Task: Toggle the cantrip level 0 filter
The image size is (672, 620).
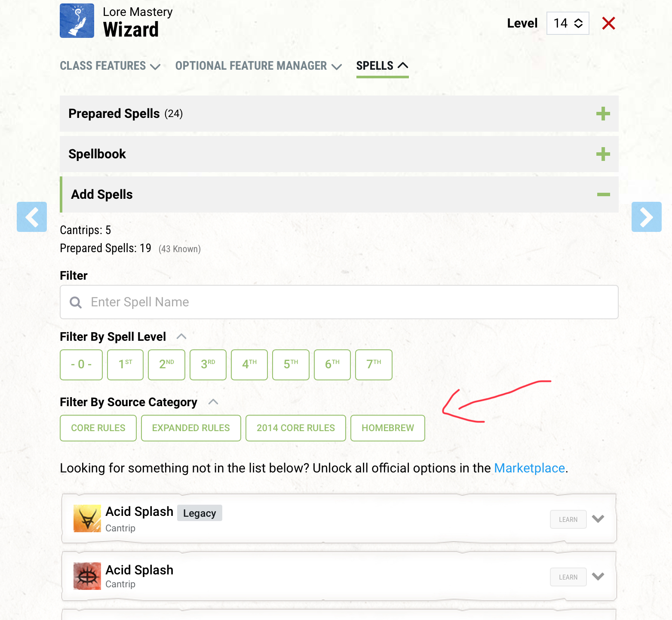Action: (x=81, y=365)
